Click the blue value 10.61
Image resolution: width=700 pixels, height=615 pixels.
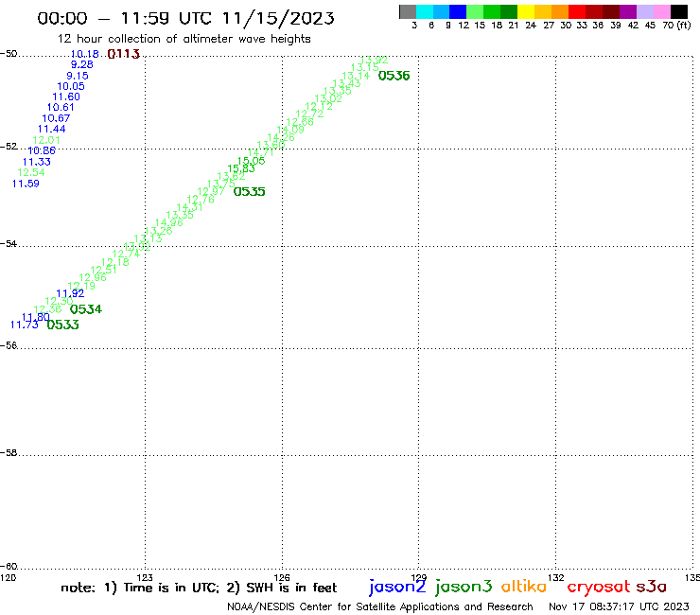(x=61, y=107)
